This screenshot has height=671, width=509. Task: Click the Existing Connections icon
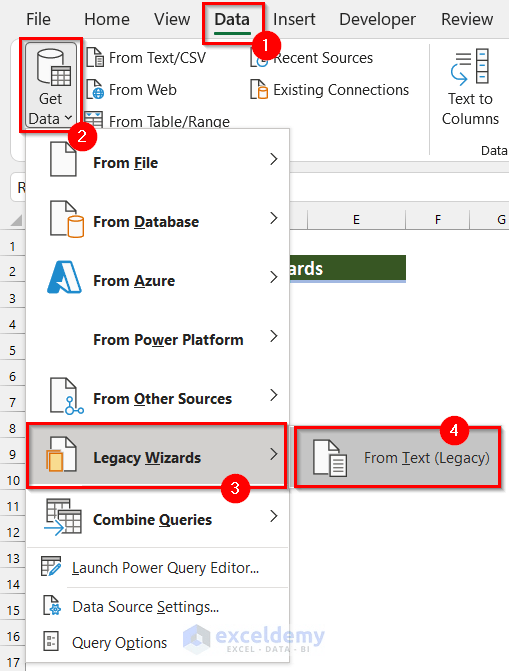pyautogui.click(x=259, y=89)
